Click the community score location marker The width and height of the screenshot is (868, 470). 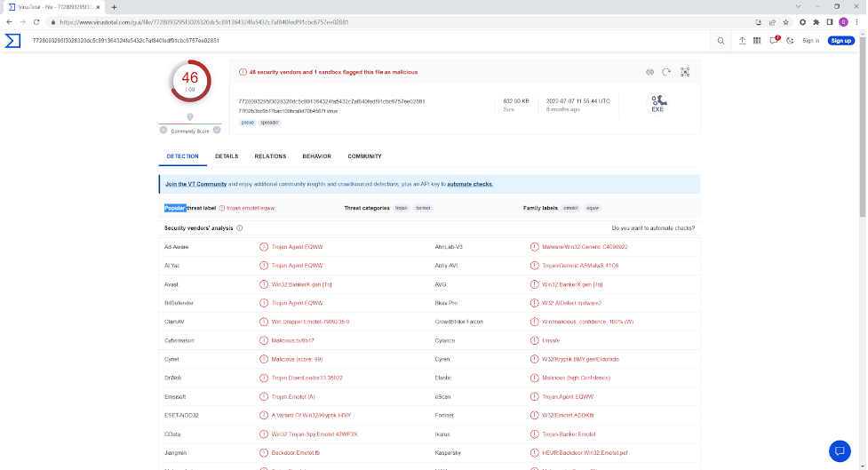coord(190,116)
